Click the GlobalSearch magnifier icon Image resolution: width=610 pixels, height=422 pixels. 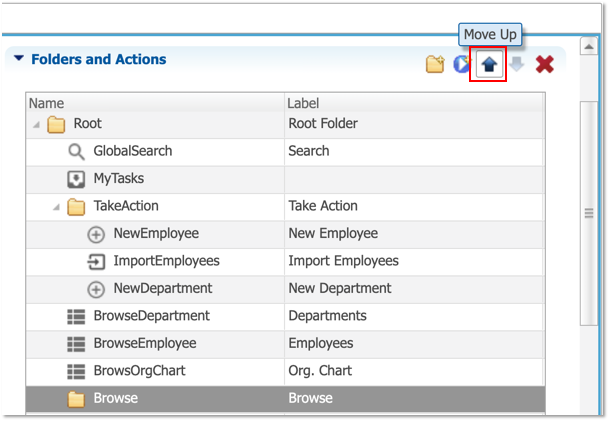click(76, 152)
